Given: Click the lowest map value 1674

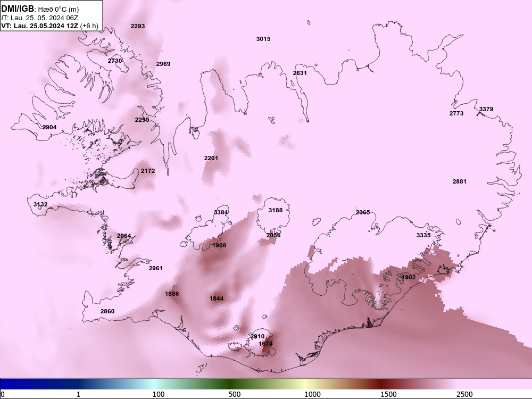Looking at the screenshot, I should coord(265,344).
